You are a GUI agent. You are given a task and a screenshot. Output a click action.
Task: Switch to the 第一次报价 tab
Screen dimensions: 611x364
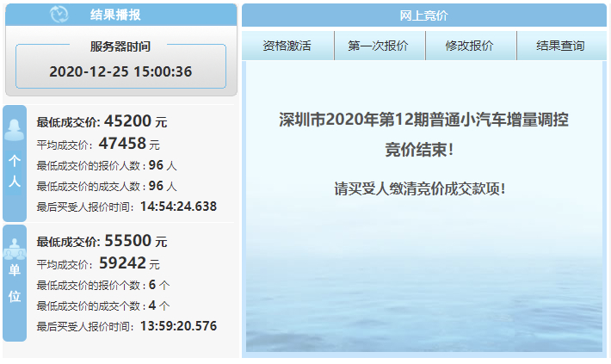(379, 46)
